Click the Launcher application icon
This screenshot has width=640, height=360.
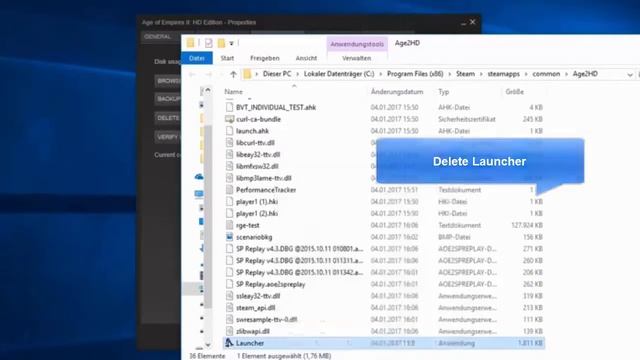(229, 343)
